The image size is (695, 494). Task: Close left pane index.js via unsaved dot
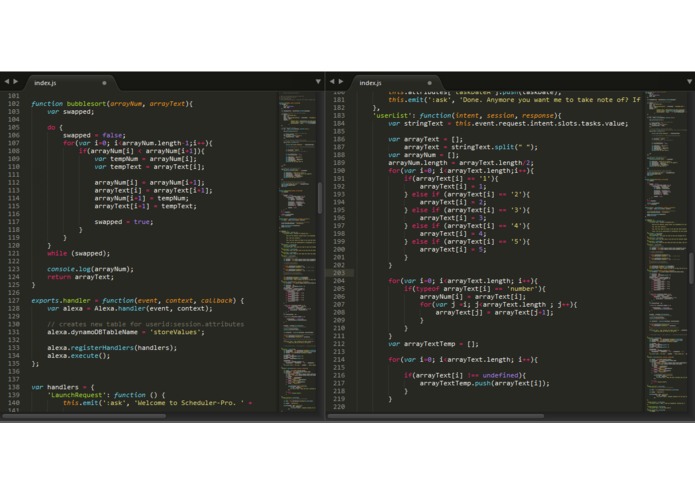pos(104,83)
